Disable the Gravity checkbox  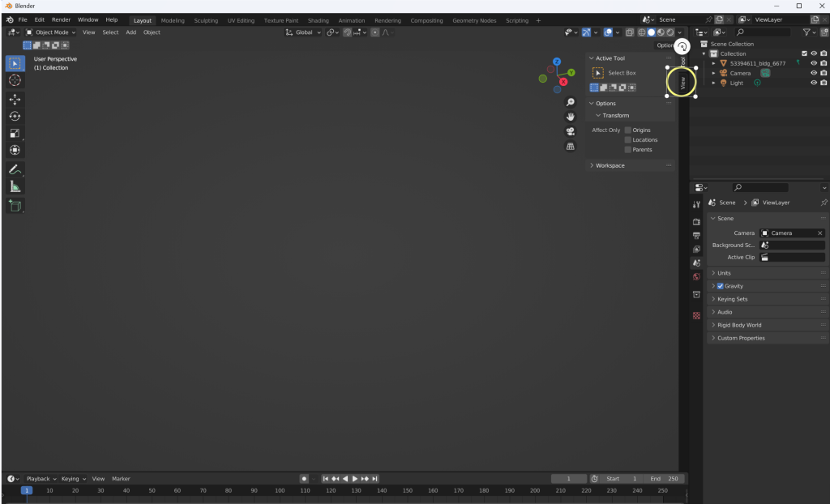point(720,286)
